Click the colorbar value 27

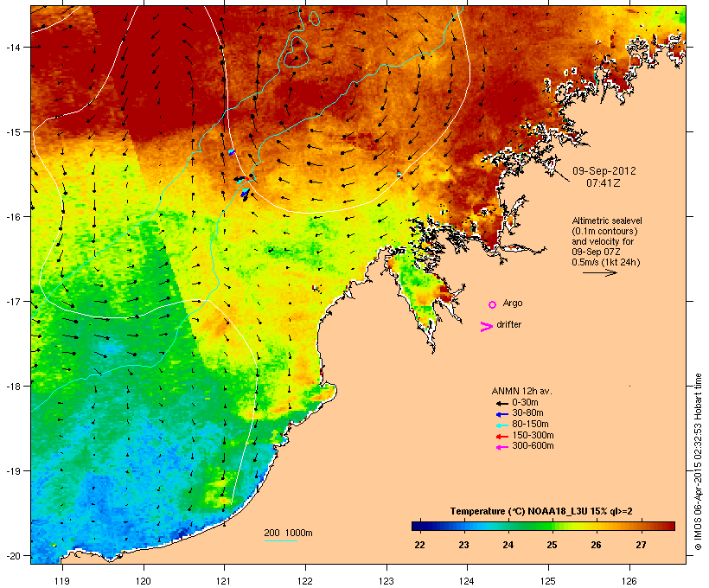pos(641,545)
